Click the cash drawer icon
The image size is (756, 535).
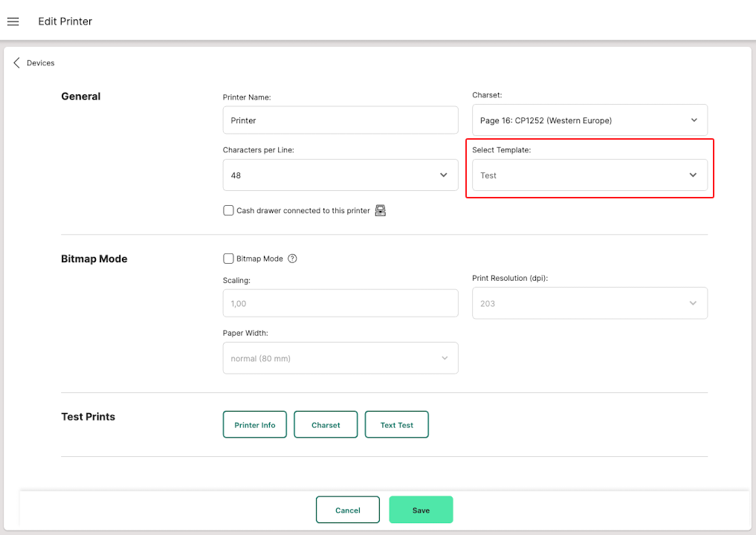pyautogui.click(x=381, y=210)
